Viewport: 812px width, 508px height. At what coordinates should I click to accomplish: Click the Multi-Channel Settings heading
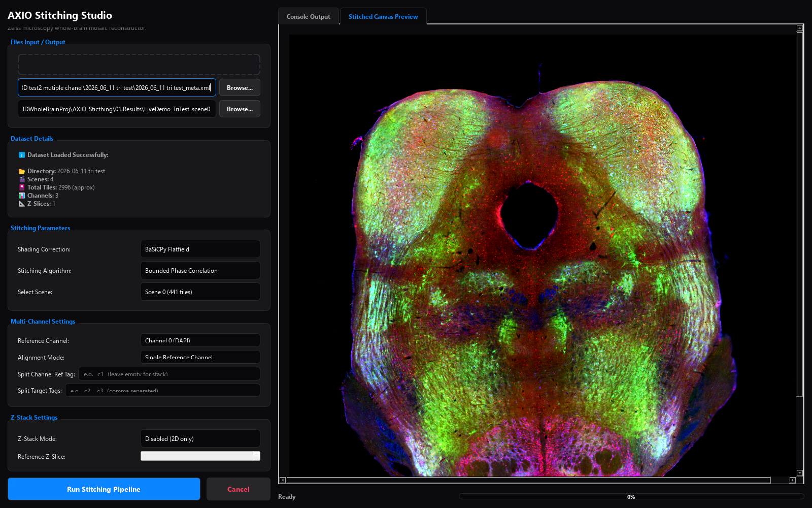point(43,322)
